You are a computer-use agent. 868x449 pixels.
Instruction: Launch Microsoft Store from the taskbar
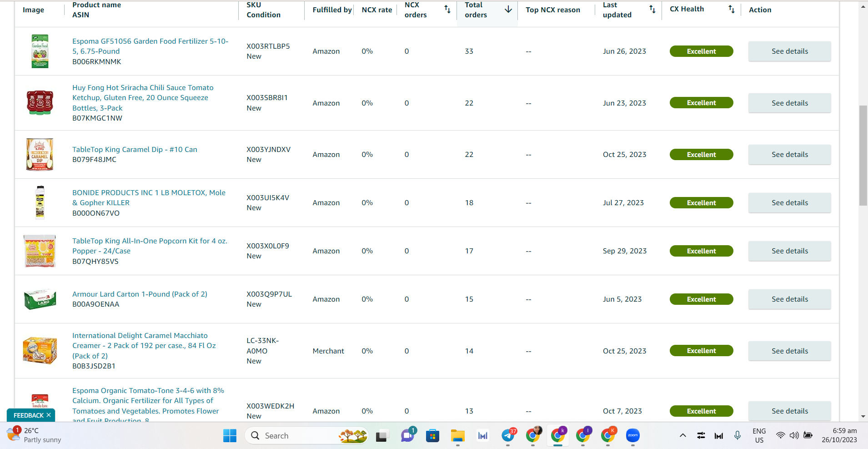pos(432,436)
